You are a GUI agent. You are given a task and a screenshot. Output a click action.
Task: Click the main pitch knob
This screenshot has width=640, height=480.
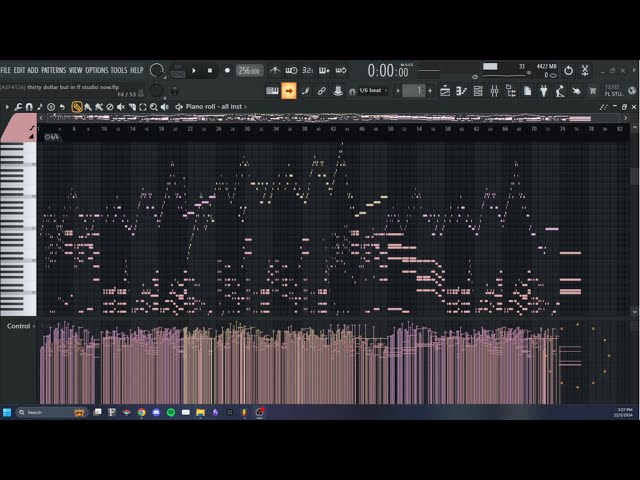pos(156,91)
